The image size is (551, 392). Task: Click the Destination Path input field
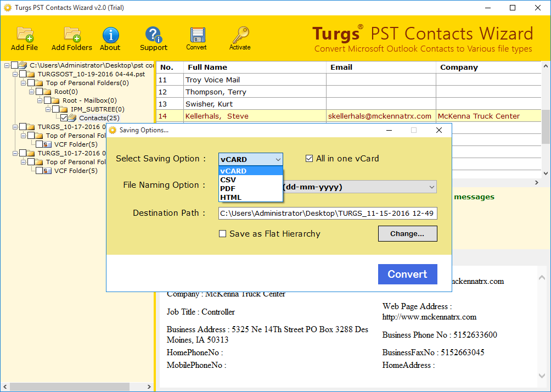[x=328, y=214]
